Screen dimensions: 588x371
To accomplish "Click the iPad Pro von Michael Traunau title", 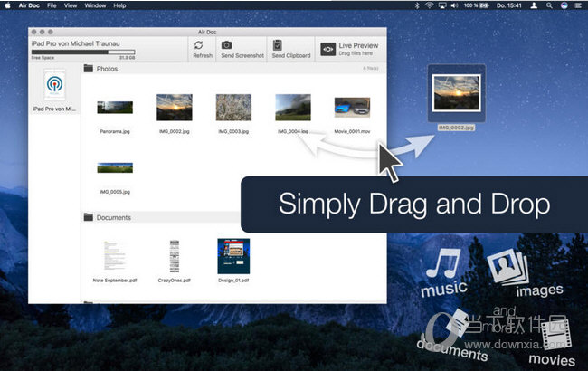I will pyautogui.click(x=76, y=43).
